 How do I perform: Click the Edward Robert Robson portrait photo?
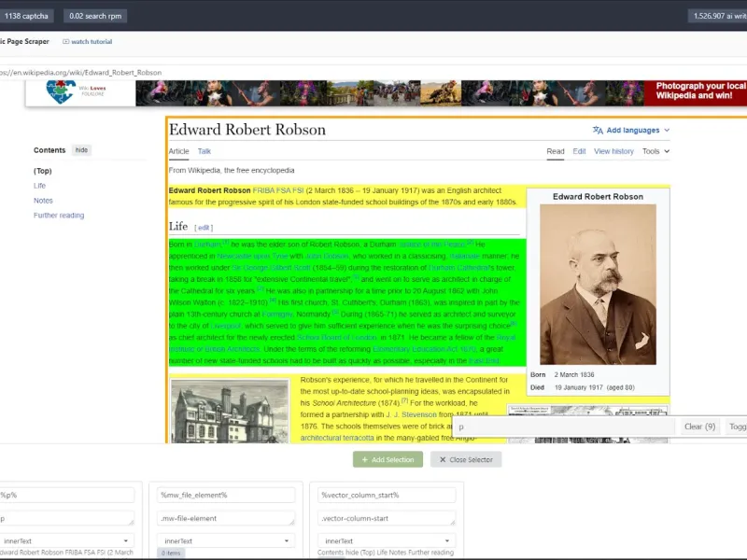point(598,285)
